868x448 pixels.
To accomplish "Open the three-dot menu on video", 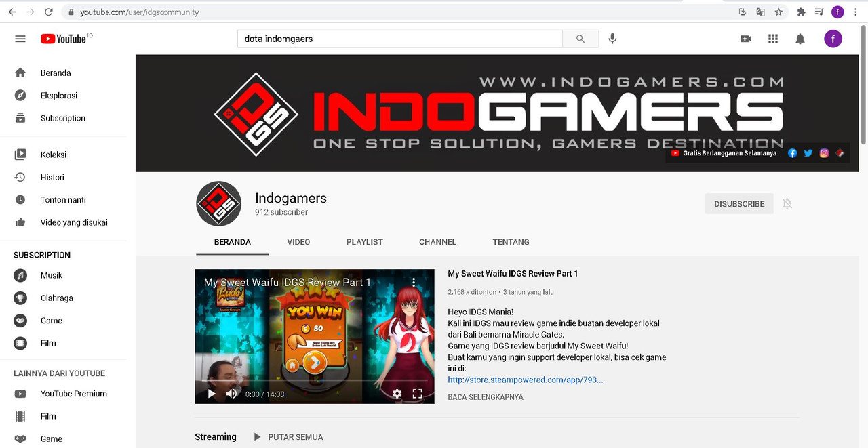I will pyautogui.click(x=414, y=282).
